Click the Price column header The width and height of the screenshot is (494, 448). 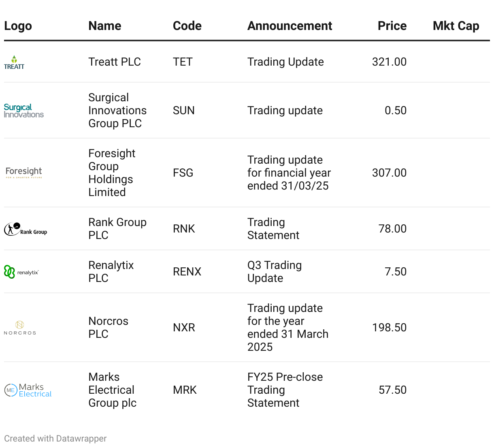(x=392, y=26)
